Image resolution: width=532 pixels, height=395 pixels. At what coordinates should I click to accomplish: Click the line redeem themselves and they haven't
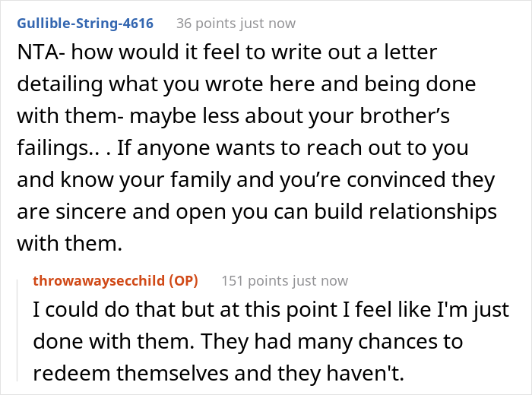(219, 373)
